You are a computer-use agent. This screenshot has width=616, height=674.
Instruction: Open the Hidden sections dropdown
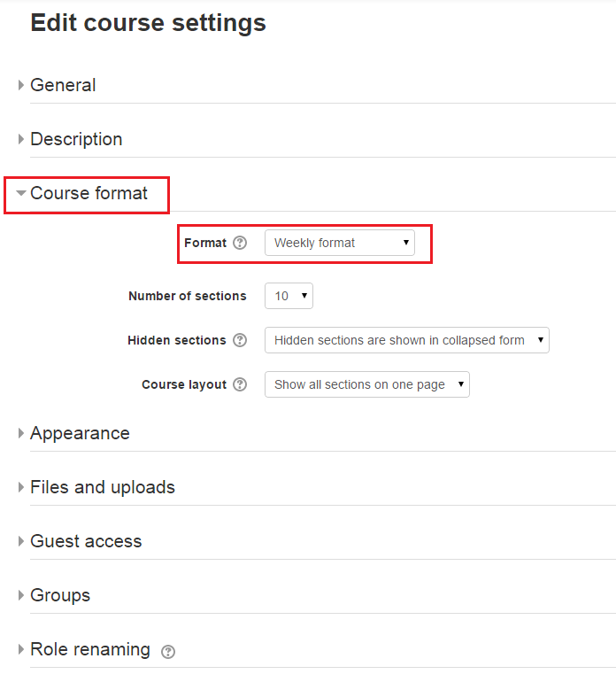[406, 340]
